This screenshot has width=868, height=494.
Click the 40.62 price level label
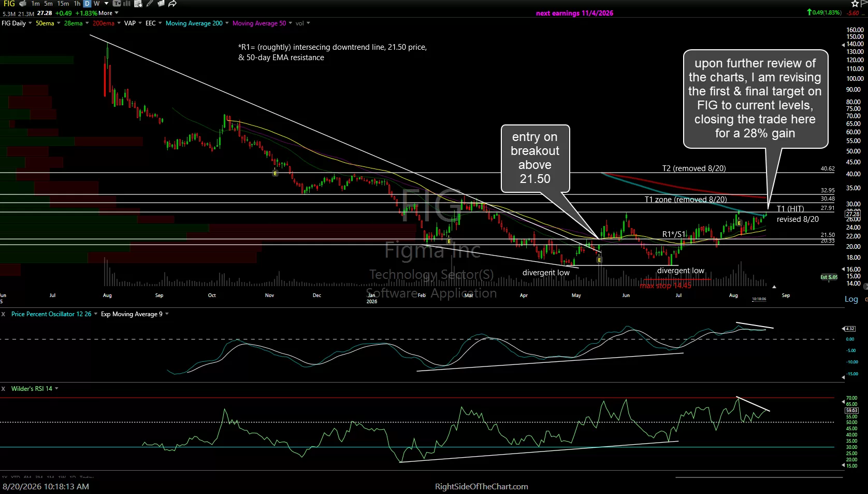828,169
